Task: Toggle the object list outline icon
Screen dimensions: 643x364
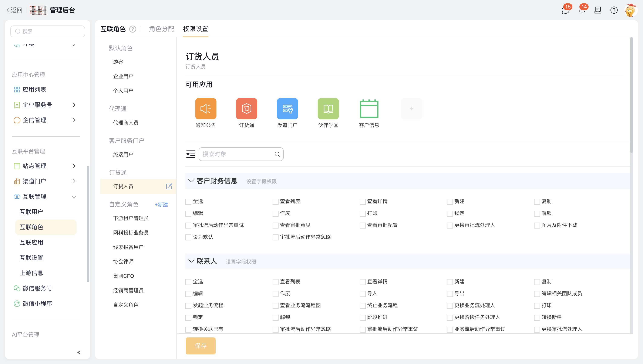Action: tap(191, 154)
